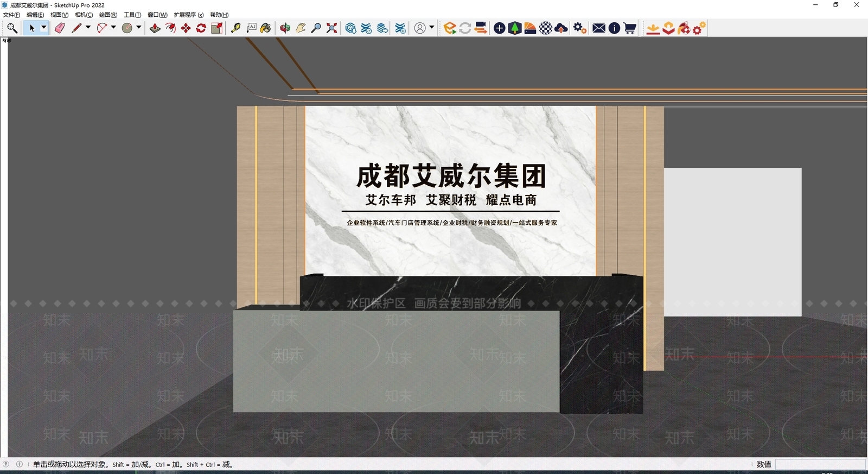Click the paint bucket lifebuoy plugin icon
This screenshot has width=868, height=474.
(x=684, y=28)
